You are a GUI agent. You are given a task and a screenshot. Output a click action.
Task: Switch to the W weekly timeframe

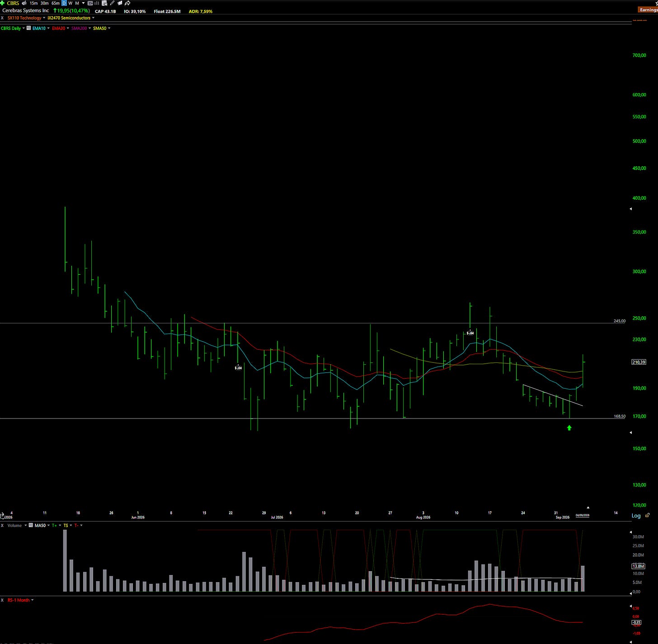[x=70, y=3]
